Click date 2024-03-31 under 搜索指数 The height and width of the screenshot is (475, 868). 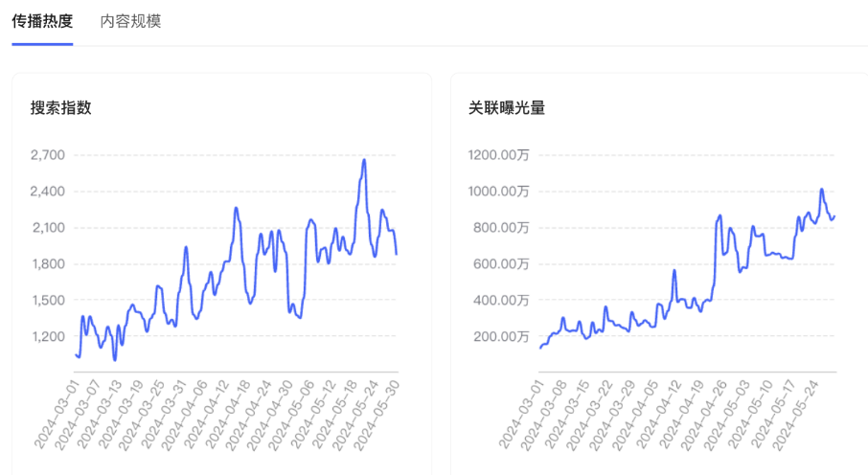tap(163, 414)
